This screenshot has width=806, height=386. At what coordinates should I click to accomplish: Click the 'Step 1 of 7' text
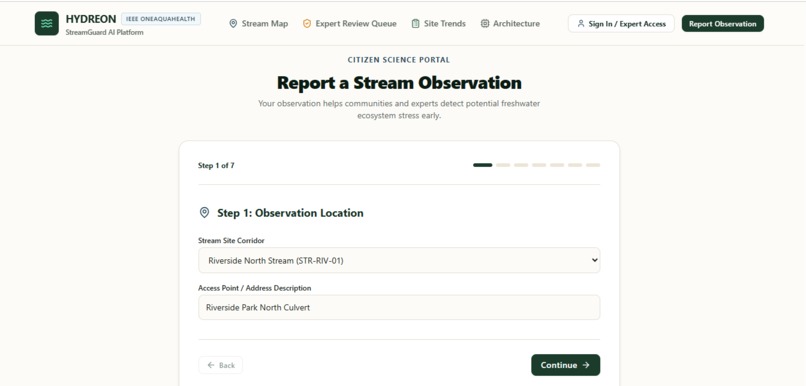216,166
